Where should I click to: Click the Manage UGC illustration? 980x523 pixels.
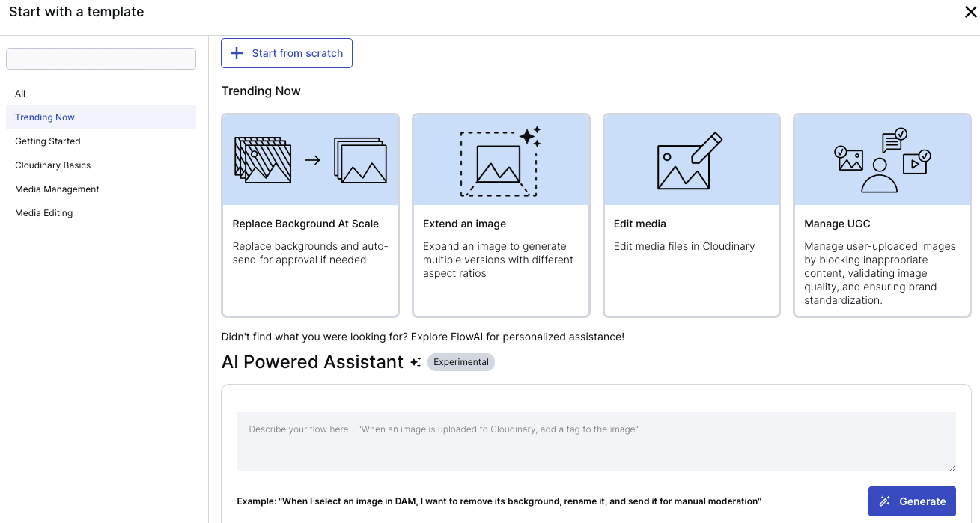(882, 160)
